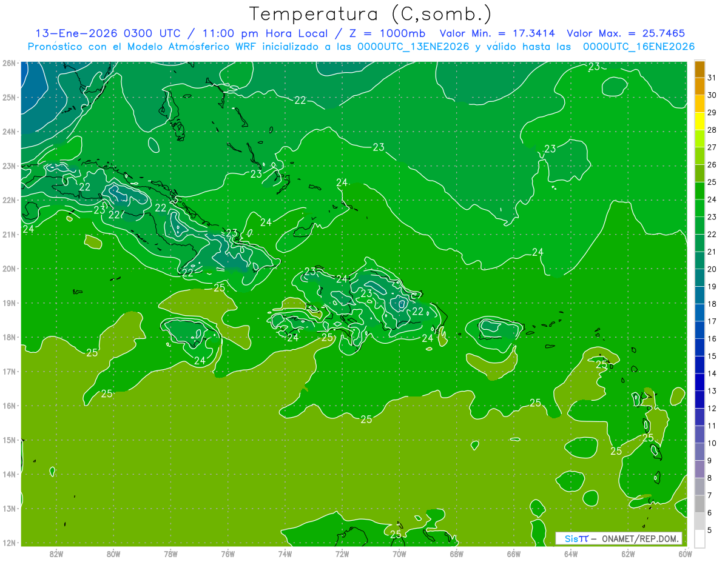Screen dimensions: 728x562
Task: Click the legend scale value "20"
Action: tap(712, 269)
